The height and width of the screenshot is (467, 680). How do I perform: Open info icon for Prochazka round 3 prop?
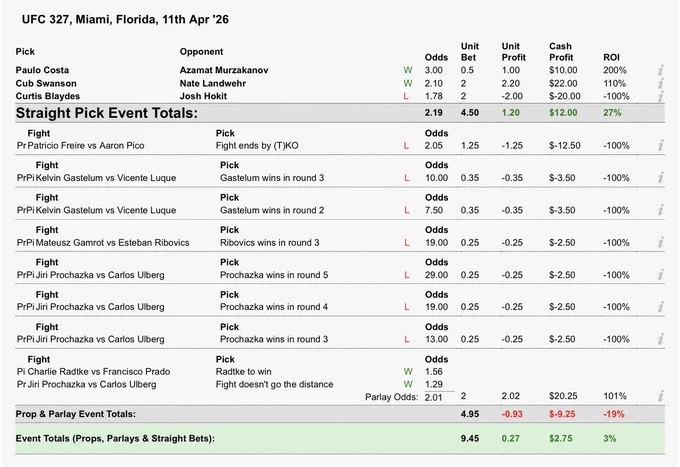point(660,339)
